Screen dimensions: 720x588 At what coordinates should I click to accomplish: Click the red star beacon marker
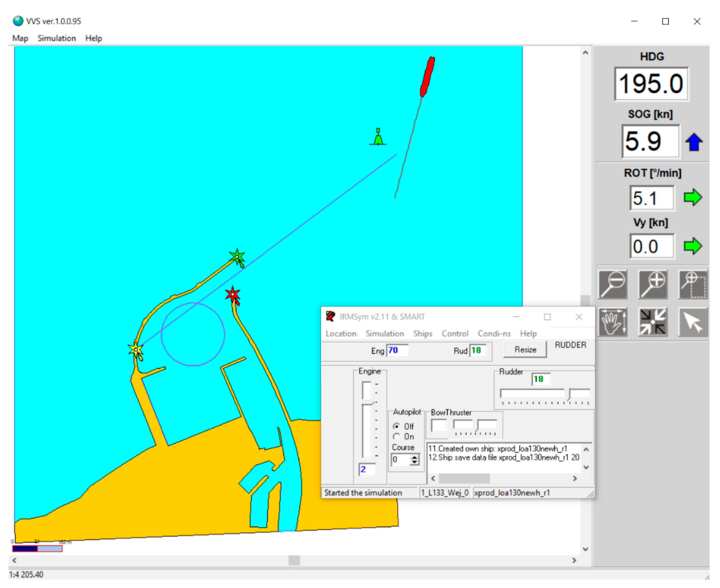(x=233, y=294)
